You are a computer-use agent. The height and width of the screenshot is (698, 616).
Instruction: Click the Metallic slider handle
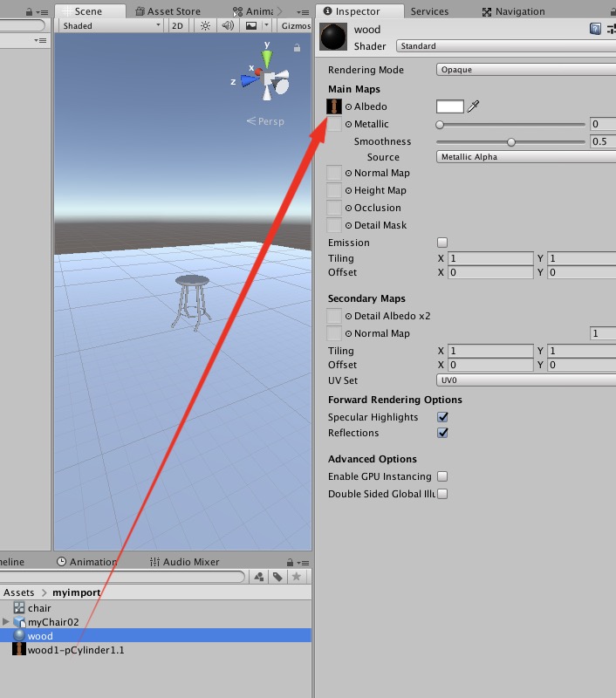pyautogui.click(x=440, y=125)
